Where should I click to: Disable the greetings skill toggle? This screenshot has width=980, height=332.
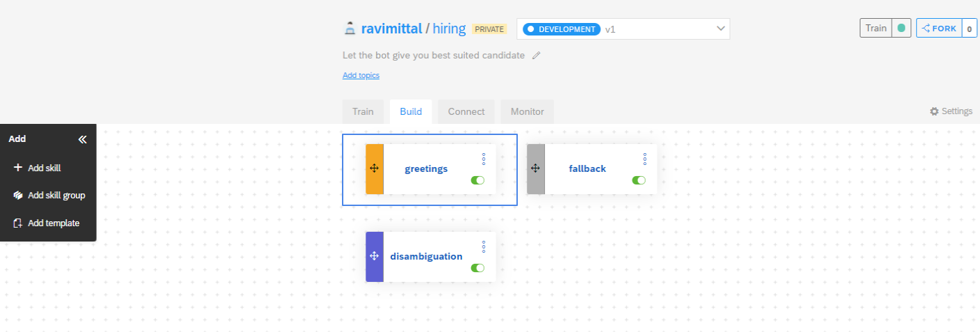coord(477,180)
